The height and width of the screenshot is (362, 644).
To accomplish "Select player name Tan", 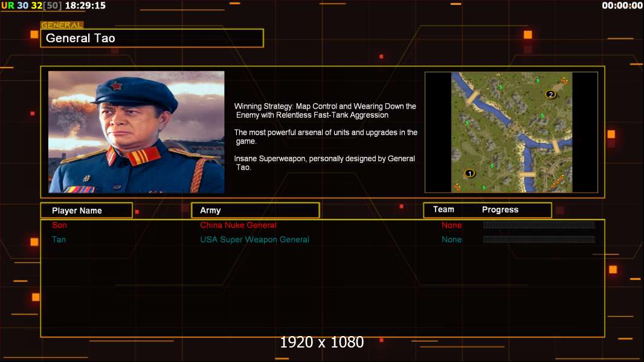I will click(x=59, y=240).
